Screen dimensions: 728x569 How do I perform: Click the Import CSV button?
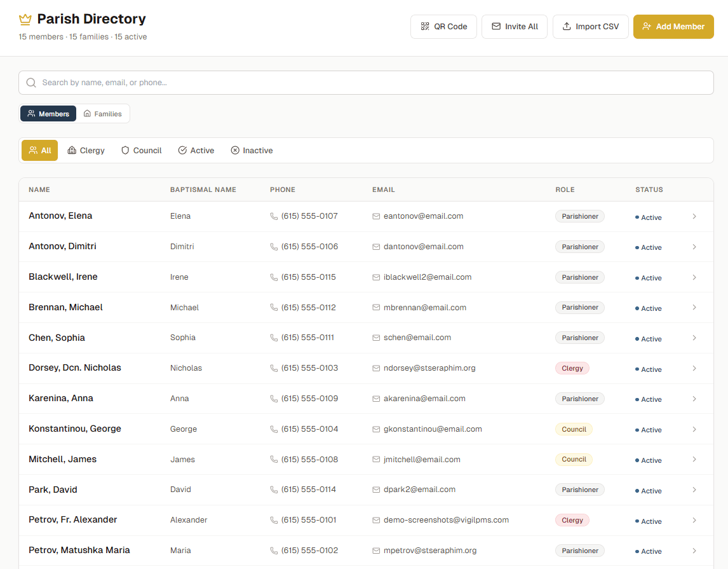[590, 27]
